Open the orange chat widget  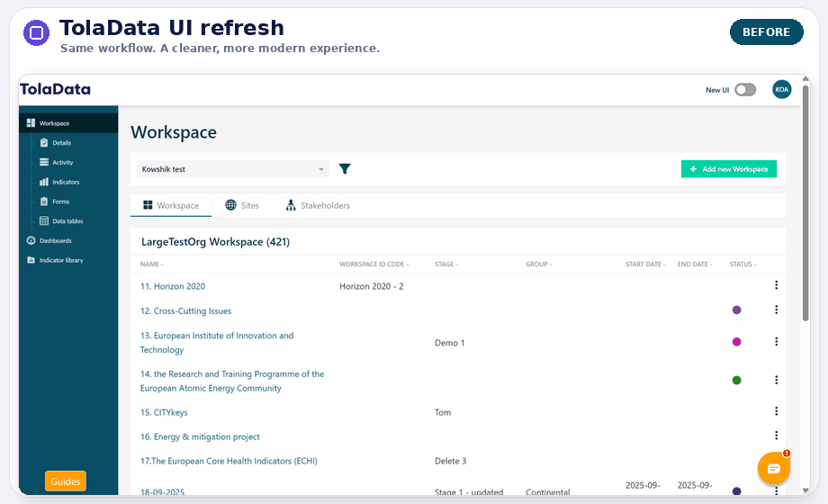[x=774, y=468]
